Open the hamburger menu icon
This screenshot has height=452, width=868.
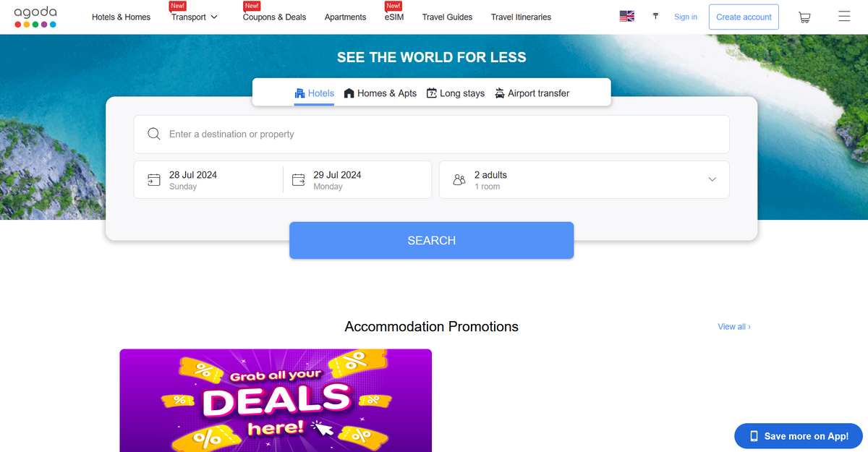click(x=843, y=17)
